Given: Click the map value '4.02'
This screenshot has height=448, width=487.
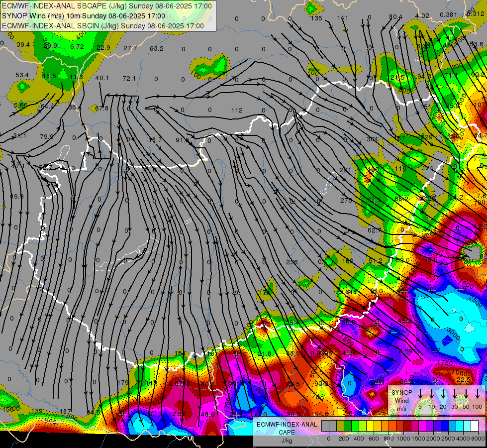Looking at the screenshot, I should pos(422,16).
